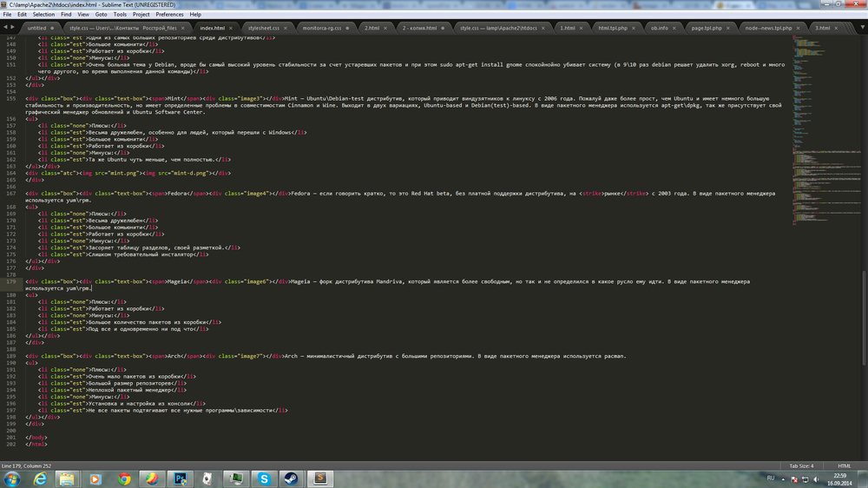The width and height of the screenshot is (868, 488).
Task: Close the index.html tab
Action: [233, 28]
